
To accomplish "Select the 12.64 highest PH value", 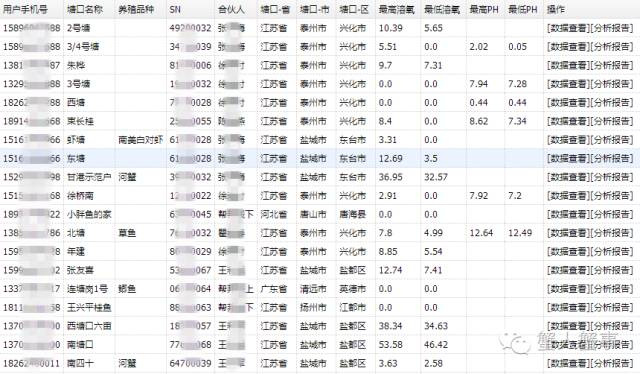I will 481,233.
